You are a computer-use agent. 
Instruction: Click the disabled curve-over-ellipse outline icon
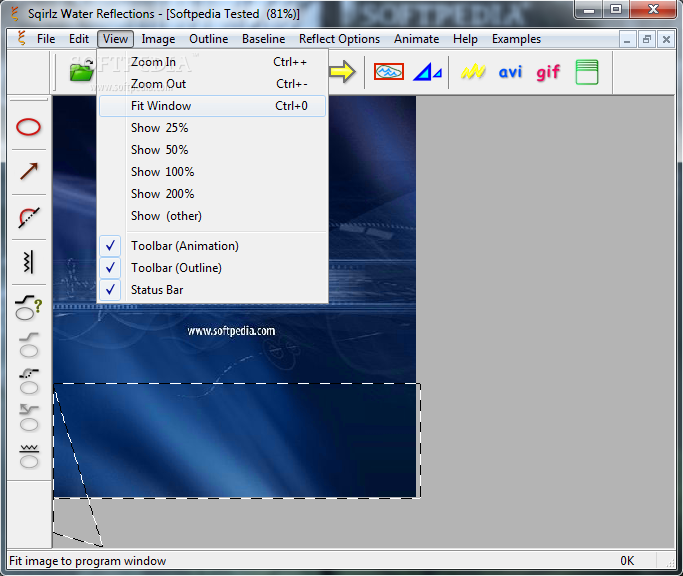pos(29,345)
